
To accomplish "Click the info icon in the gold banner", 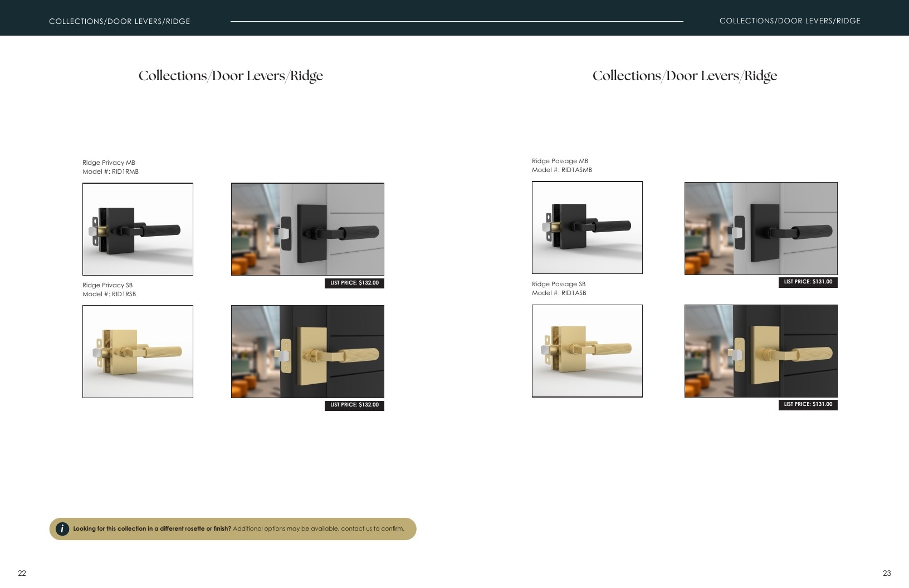I will click(x=62, y=529).
